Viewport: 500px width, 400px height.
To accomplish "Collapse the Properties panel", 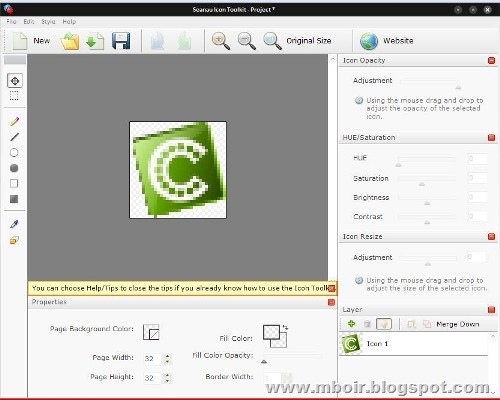I will pyautogui.click(x=331, y=302).
